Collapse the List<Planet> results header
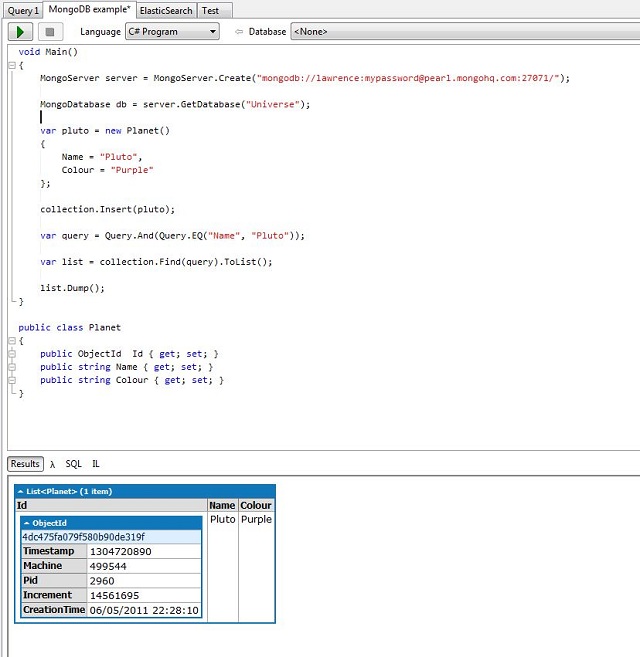Screen dimensions: 640x657 (x=145, y=491)
